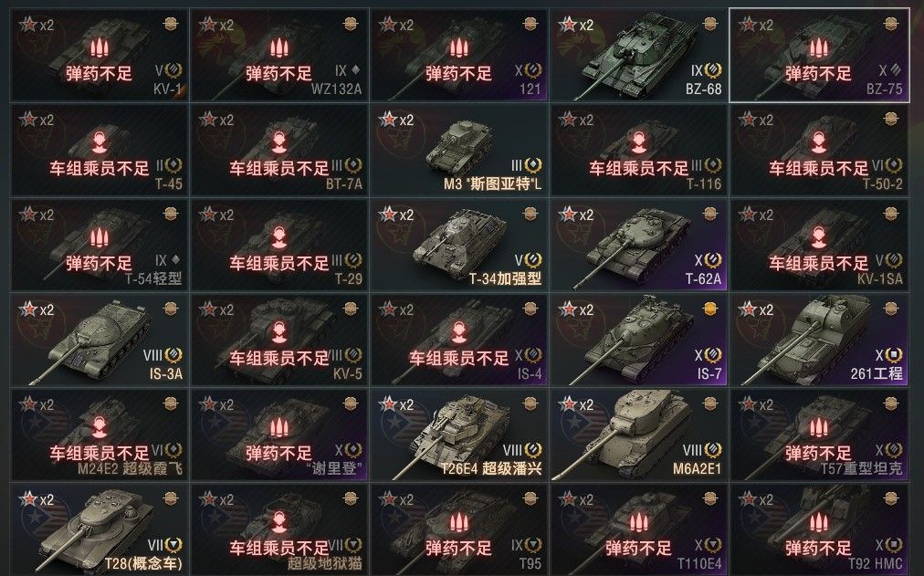Screen dimensions: 924x576
Task: Click the 弹药不足 label on BZ-75
Action: pyautogui.click(x=818, y=74)
